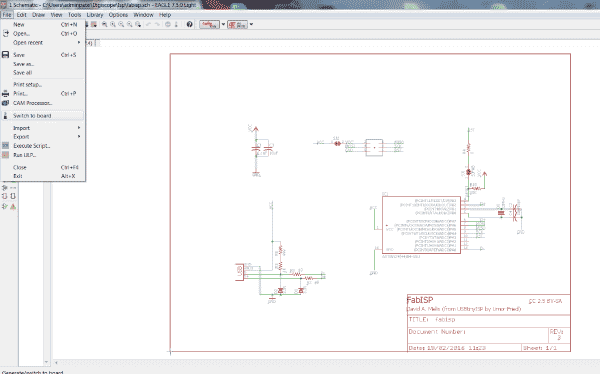The image size is (600, 374).
Task: Click the Go traffic-light icon
Action: 176,24
